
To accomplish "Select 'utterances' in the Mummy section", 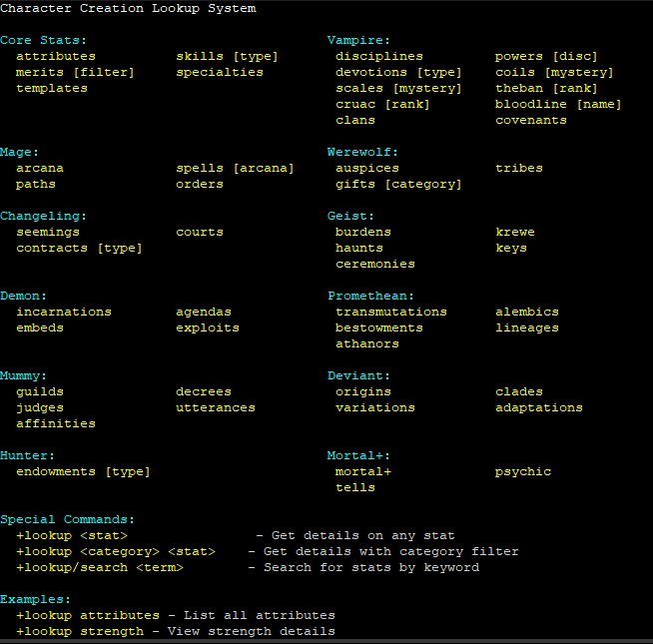I will click(x=215, y=408).
